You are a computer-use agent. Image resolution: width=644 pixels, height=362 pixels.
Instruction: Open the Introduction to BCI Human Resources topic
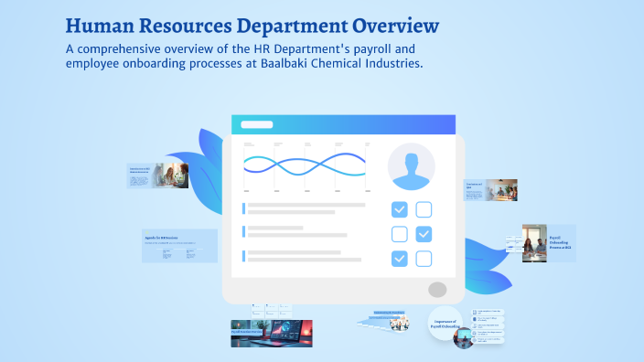tap(157, 176)
